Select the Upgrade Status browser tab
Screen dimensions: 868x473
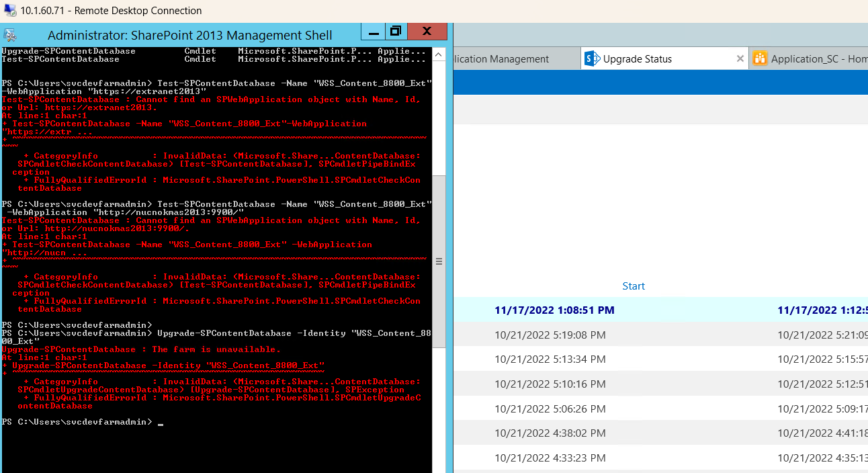[x=665, y=58]
